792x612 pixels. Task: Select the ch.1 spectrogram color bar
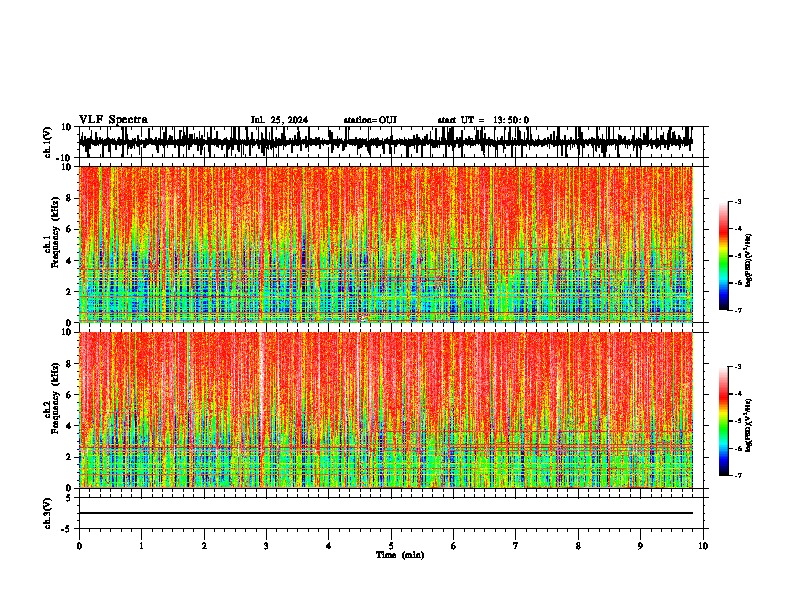(723, 255)
